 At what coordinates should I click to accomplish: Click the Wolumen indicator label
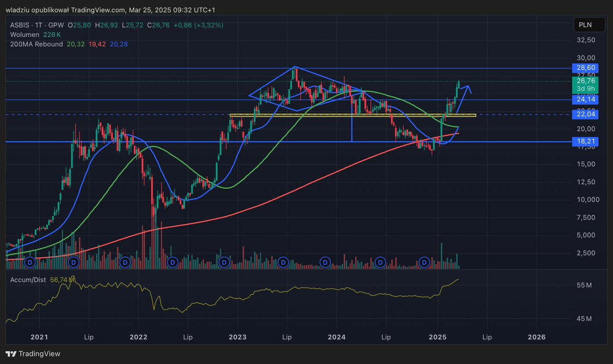coord(26,35)
